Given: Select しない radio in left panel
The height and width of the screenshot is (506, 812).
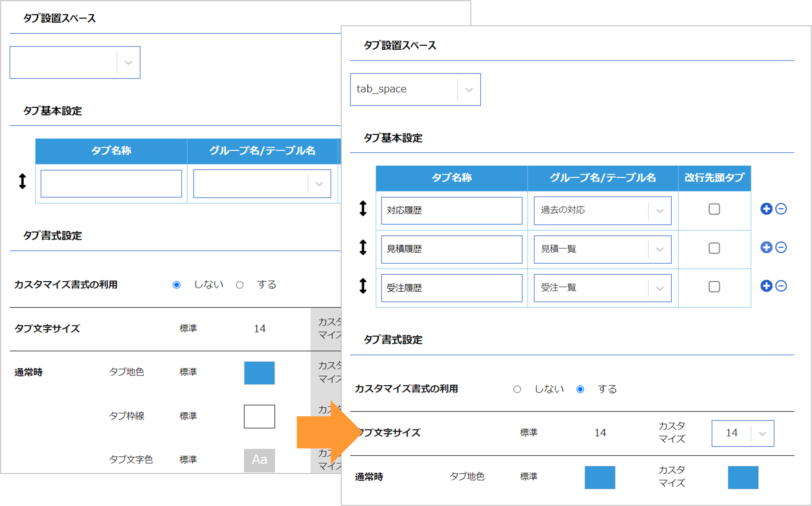Looking at the screenshot, I should pos(177,285).
